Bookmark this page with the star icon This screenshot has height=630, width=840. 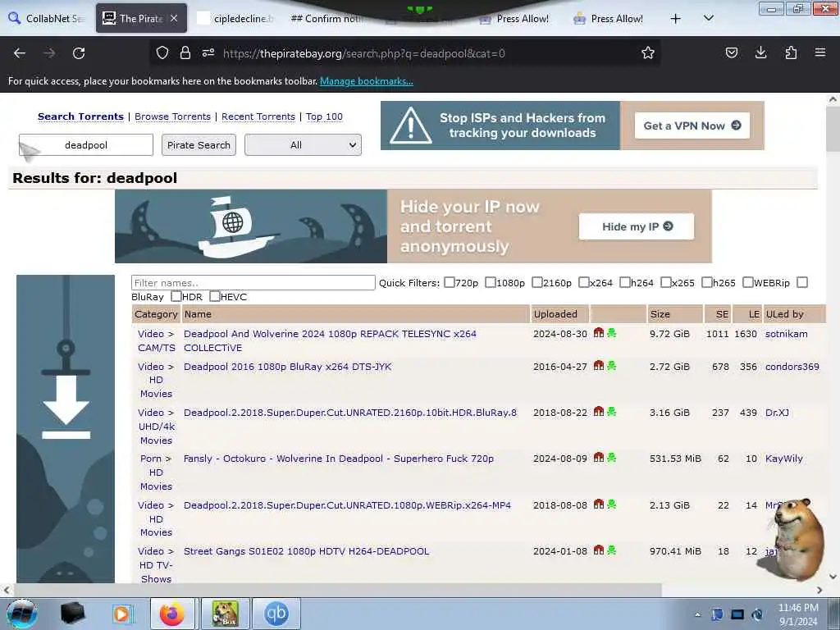pyautogui.click(x=648, y=52)
